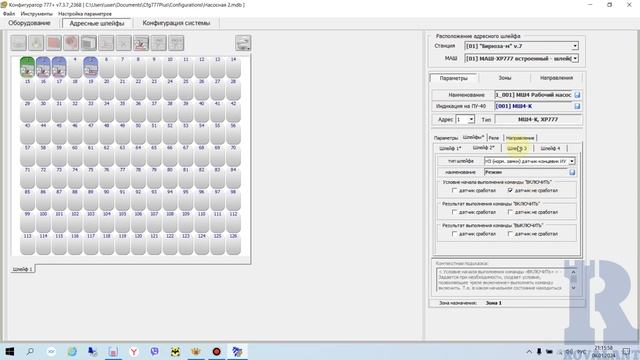The width and height of the screenshot is (640, 360).
Task: Click the second toolbar button above address grid
Action: pyautogui.click(x=36, y=43)
